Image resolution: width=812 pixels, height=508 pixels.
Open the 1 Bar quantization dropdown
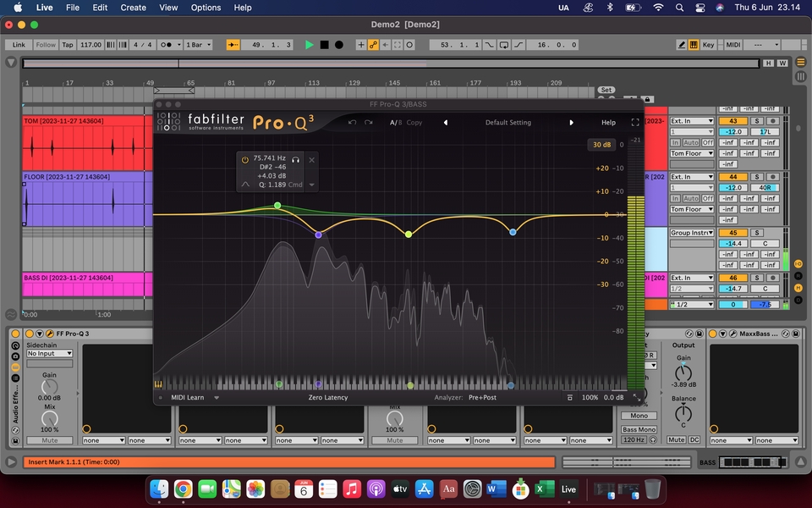199,45
